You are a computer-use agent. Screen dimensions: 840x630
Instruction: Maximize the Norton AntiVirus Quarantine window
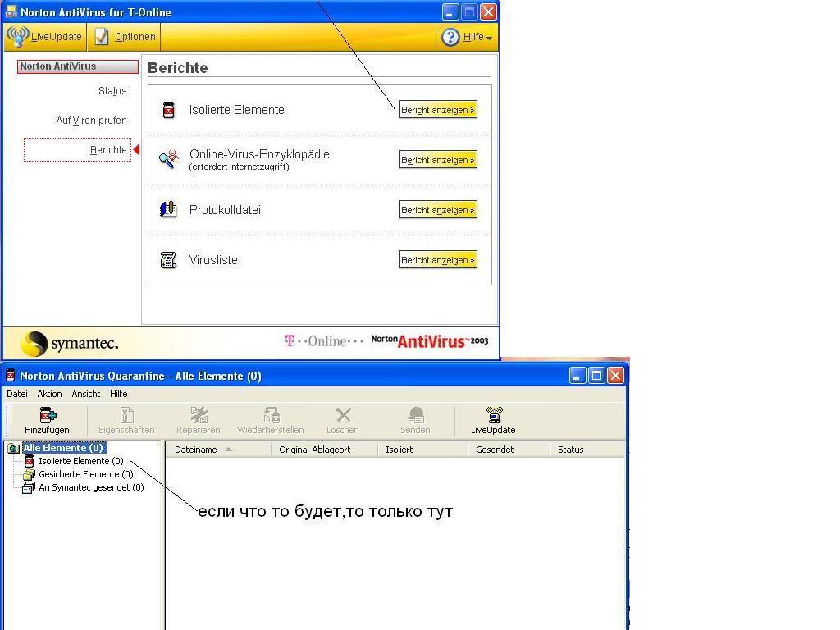pyautogui.click(x=596, y=375)
